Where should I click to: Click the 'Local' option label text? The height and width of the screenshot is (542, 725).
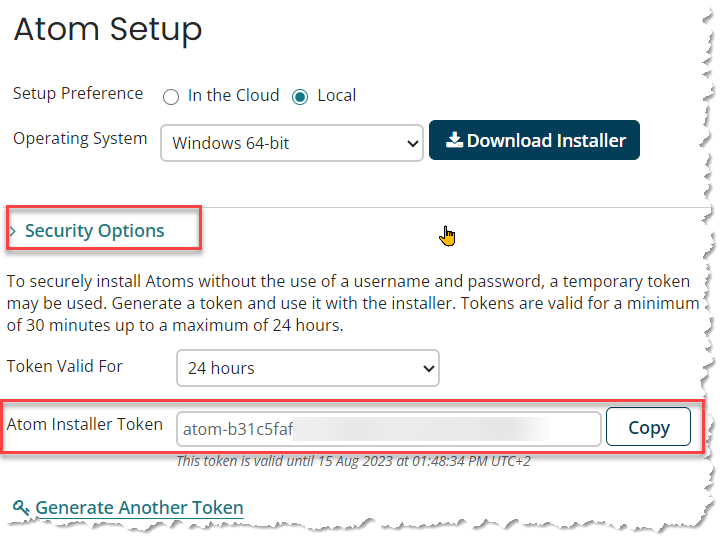point(337,95)
